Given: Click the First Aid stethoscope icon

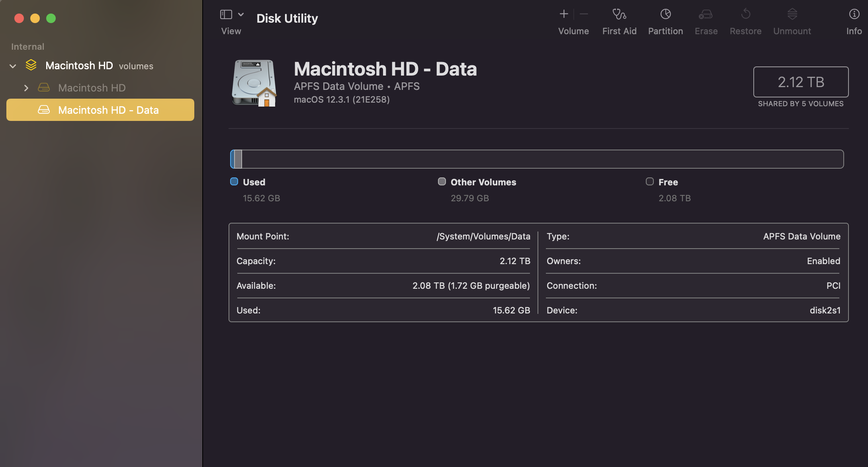Looking at the screenshot, I should 619,14.
